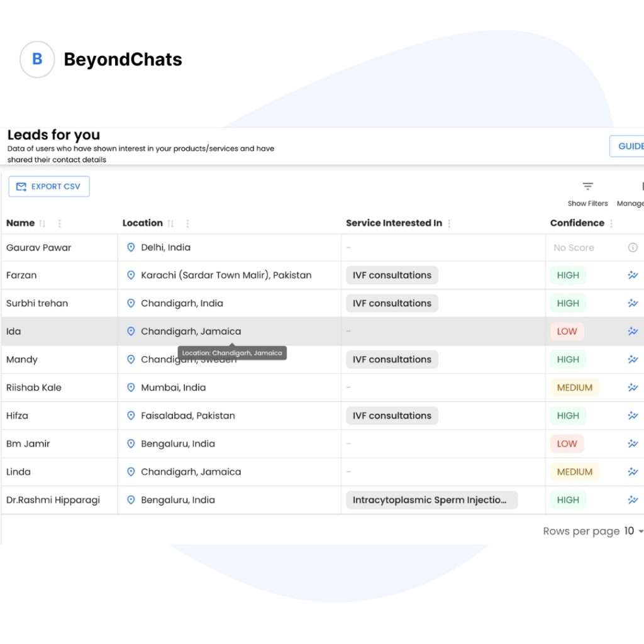
Task: Click No Score text in Gaurav Pawar row
Action: 574,248
